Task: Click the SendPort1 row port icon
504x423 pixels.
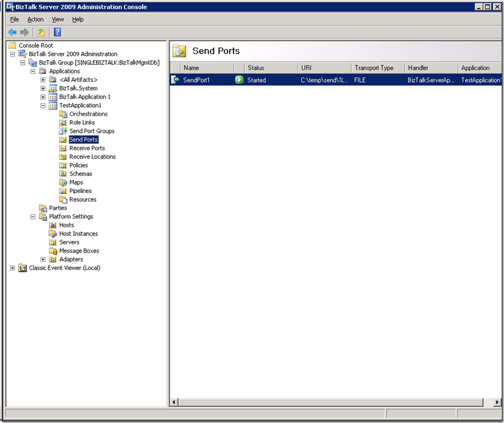Action: coord(175,80)
